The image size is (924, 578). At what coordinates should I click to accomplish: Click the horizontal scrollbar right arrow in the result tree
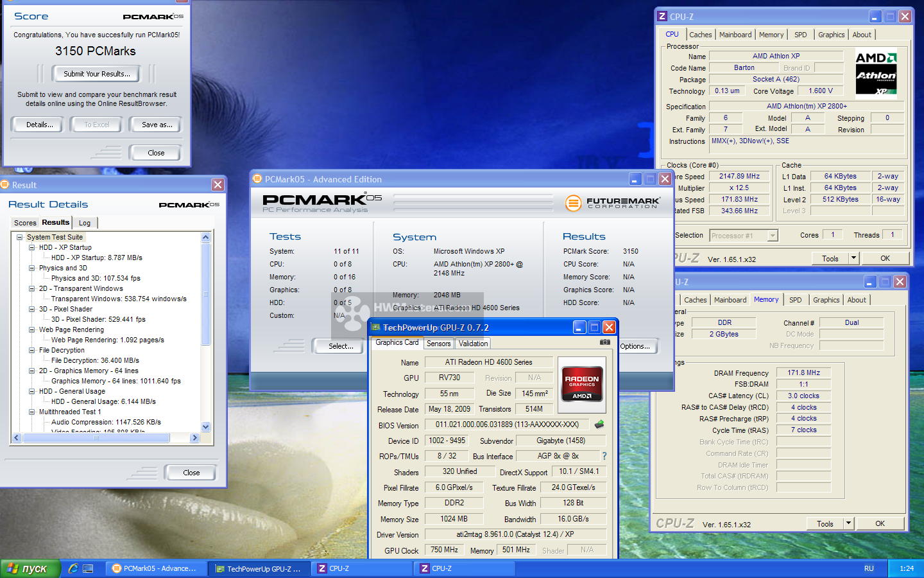(x=194, y=437)
